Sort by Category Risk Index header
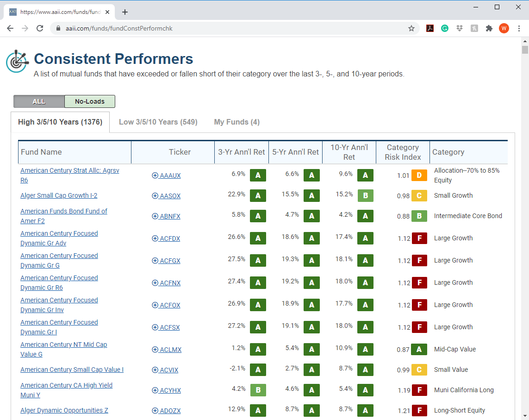The image size is (529, 420). 403,152
